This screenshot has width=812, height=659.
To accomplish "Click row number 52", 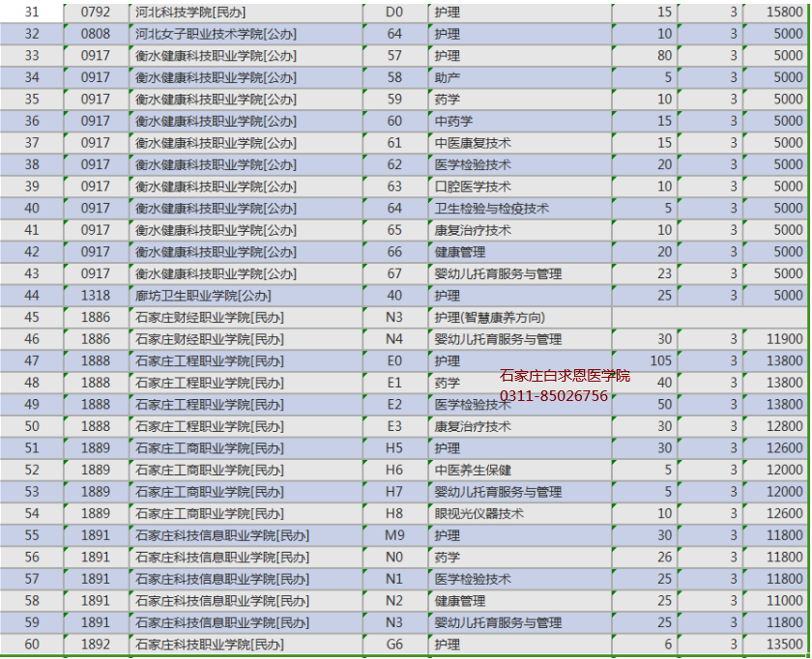I will pyautogui.click(x=32, y=470).
